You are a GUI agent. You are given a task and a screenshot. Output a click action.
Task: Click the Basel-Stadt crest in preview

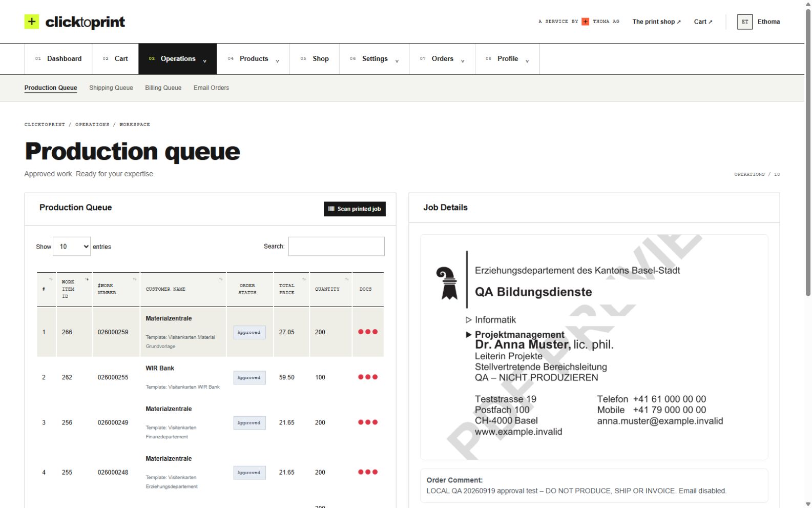[447, 283]
